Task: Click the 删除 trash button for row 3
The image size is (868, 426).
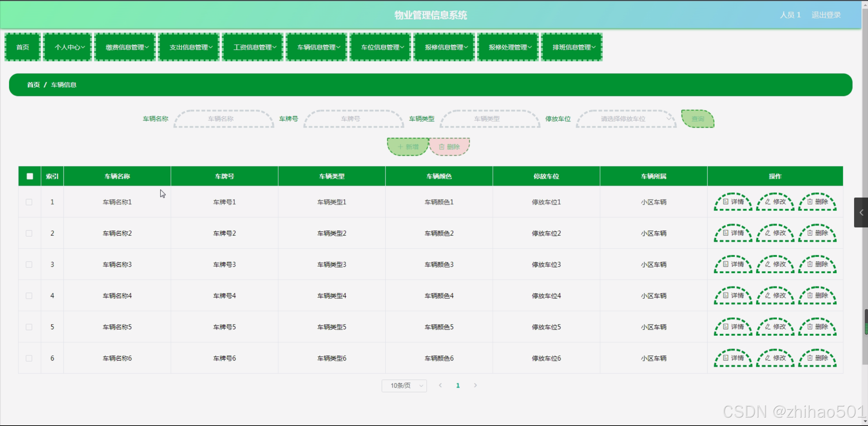Action: 817,264
